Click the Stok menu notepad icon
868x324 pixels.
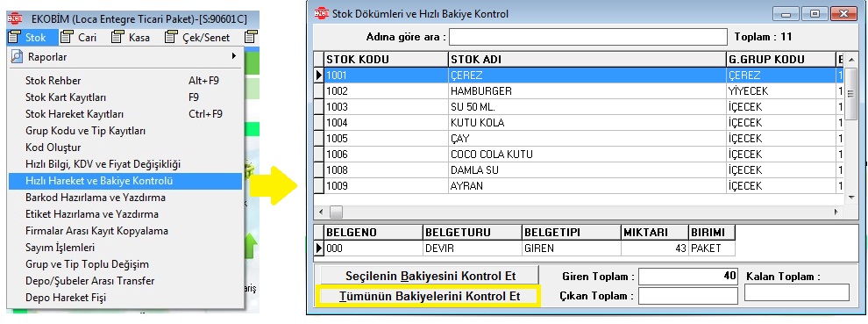point(14,38)
